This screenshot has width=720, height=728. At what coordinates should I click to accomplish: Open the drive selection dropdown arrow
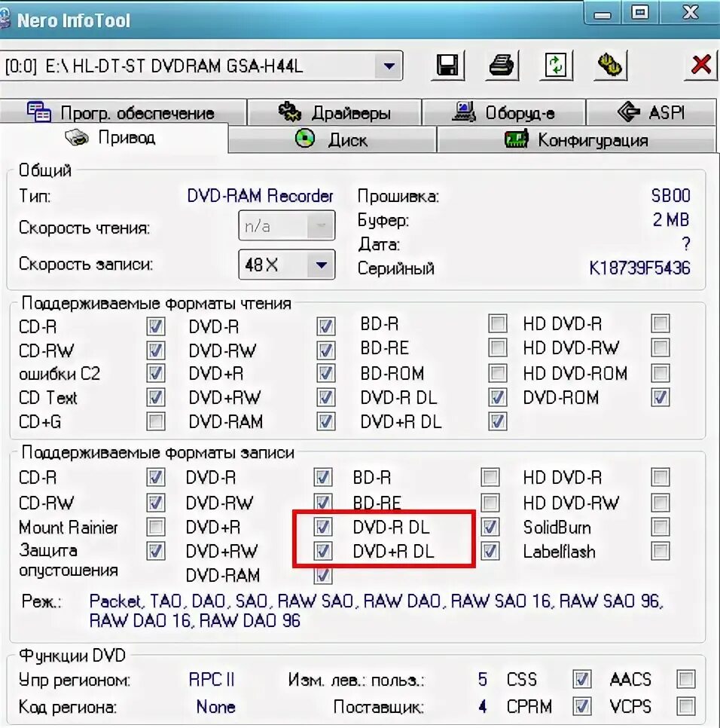389,66
